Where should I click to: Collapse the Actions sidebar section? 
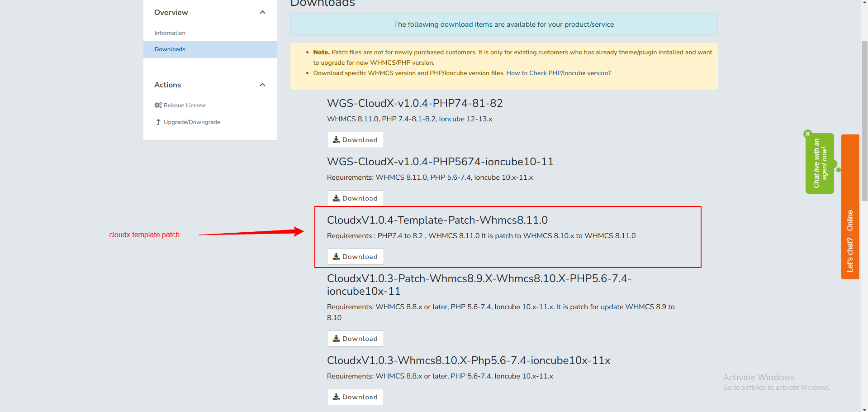(x=262, y=85)
